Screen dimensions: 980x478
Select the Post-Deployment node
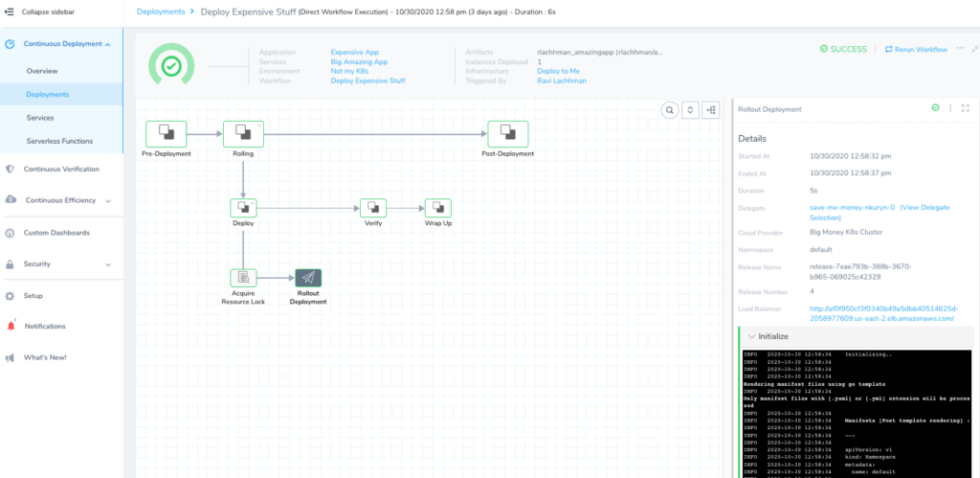507,133
